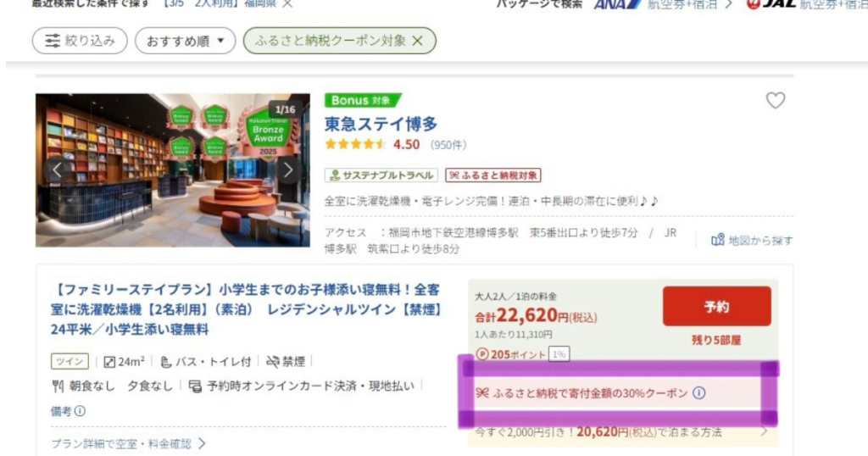Open info icon beside ふるさと納税30%クーポン
The width and height of the screenshot is (868, 456).
699,393
